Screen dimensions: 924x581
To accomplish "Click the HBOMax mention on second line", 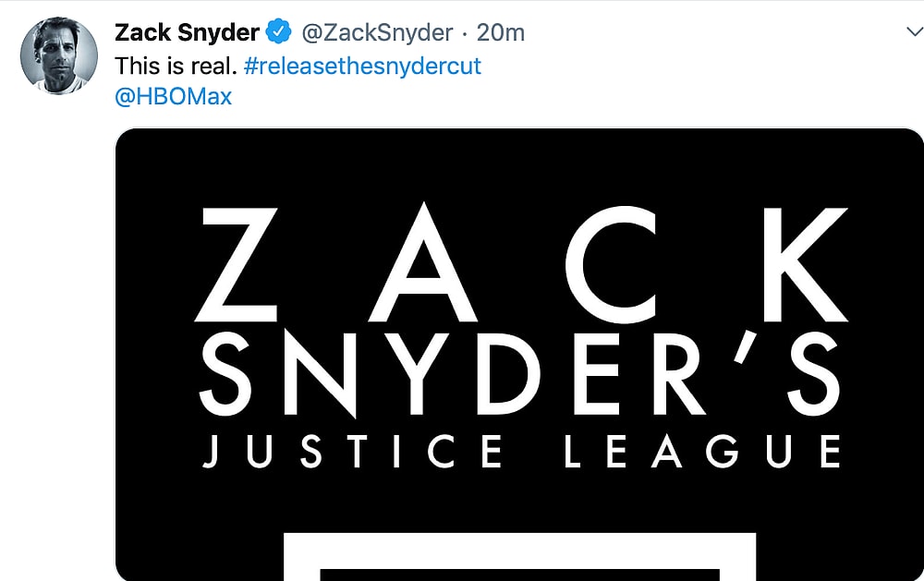I will point(171,96).
